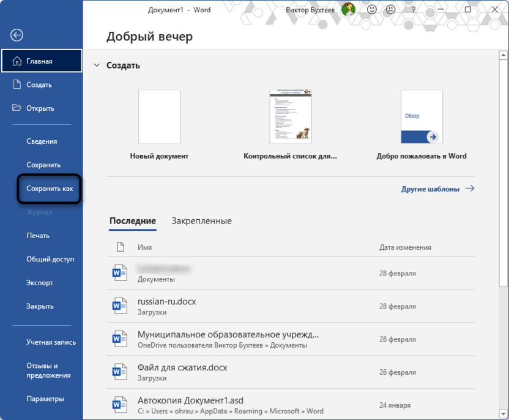Open the Контрольный список template thumbnail
509x420 pixels.
pos(290,116)
